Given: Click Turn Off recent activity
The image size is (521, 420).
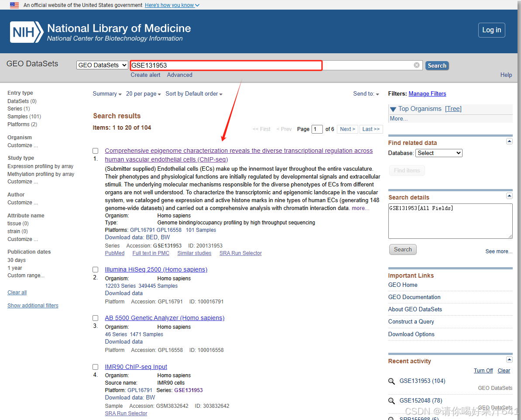Looking at the screenshot, I should pyautogui.click(x=483, y=371).
